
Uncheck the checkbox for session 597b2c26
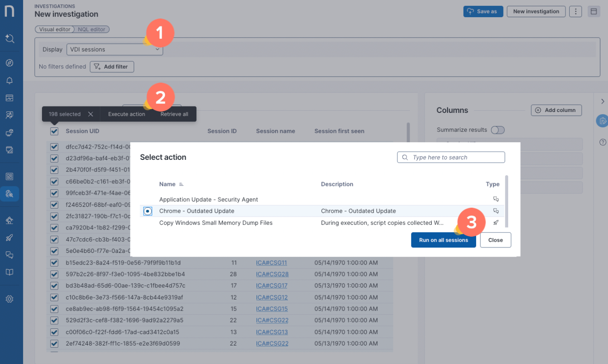(54, 274)
